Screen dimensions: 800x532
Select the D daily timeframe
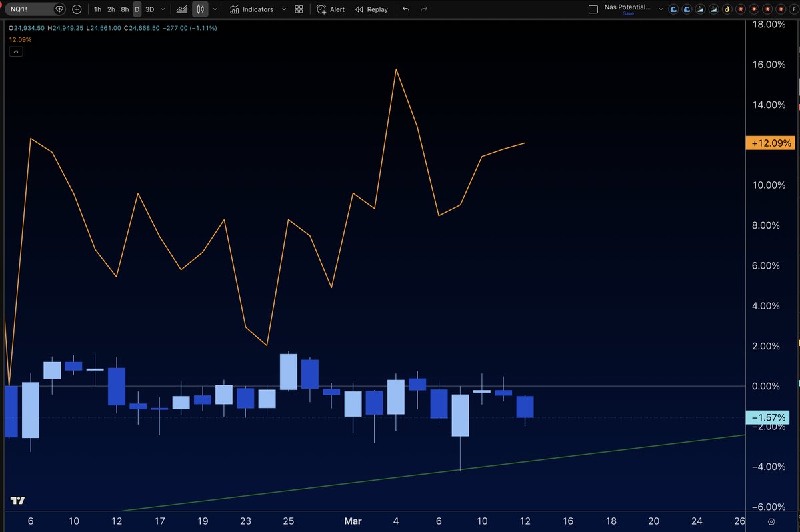[x=137, y=9]
